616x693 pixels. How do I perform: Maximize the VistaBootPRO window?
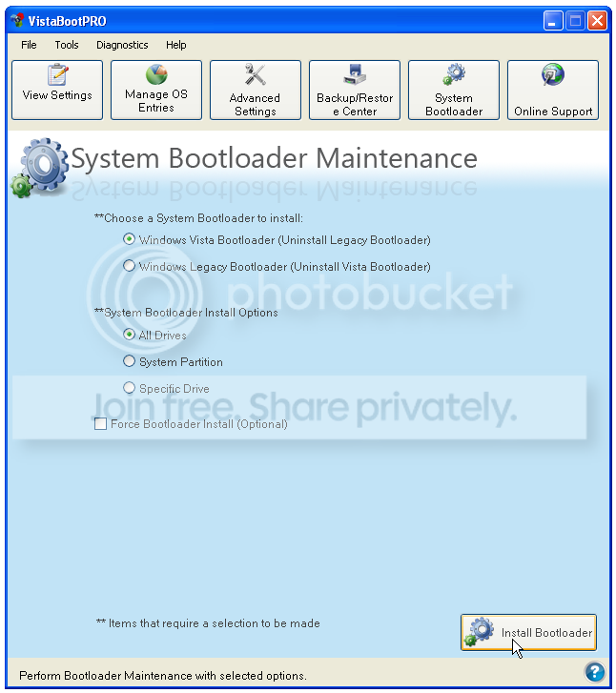click(575, 20)
